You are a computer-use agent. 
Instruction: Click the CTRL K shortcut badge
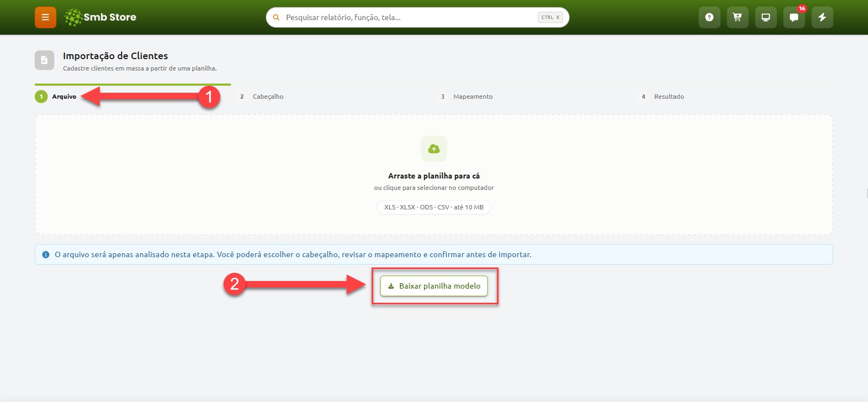(x=550, y=17)
